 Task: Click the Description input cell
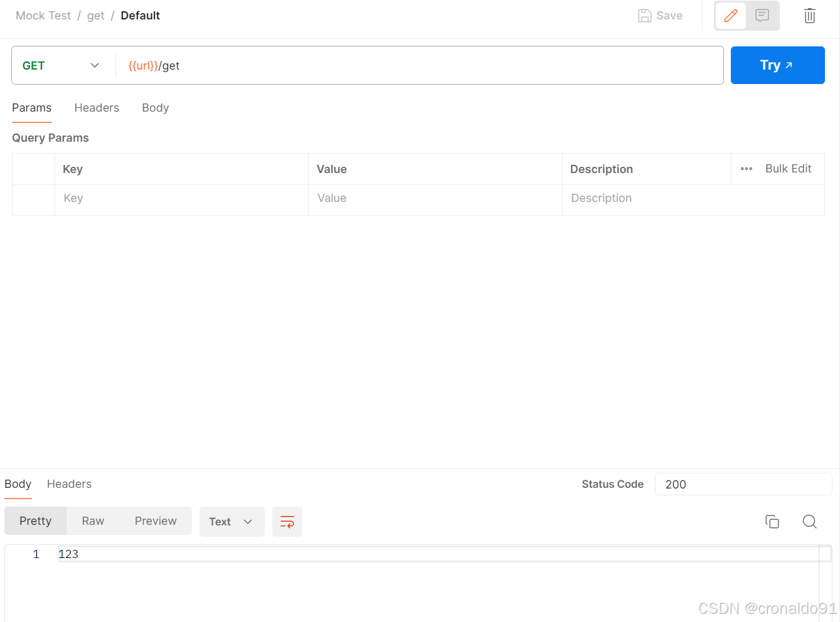coord(693,199)
